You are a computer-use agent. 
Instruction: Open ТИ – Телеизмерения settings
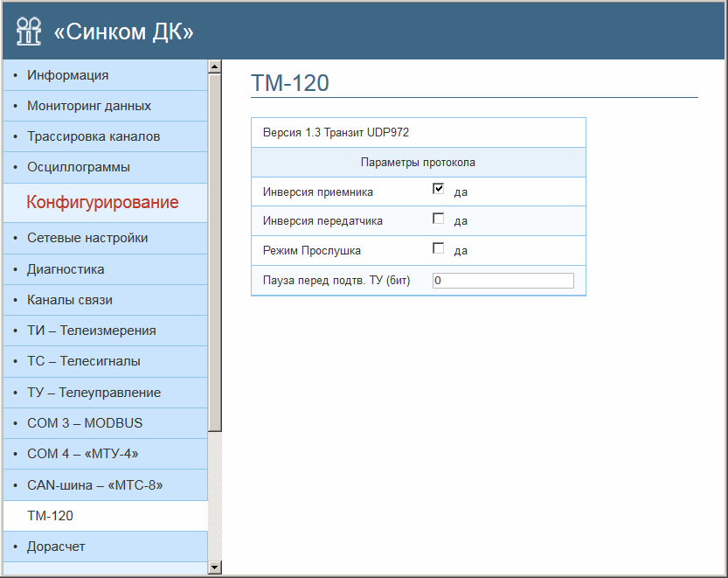(92, 331)
